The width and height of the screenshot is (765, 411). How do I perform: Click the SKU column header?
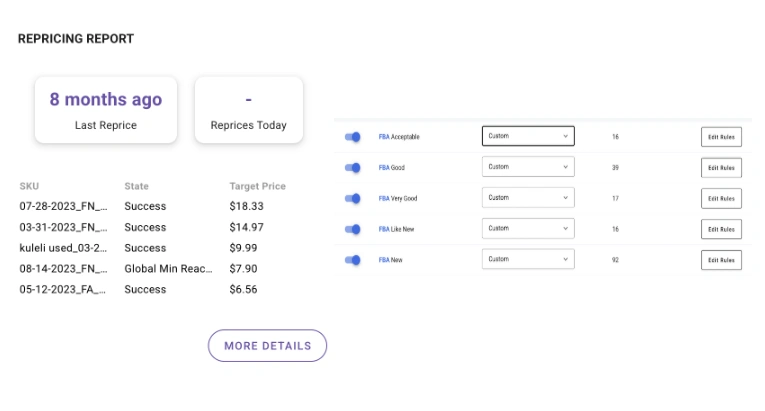pyautogui.click(x=29, y=186)
